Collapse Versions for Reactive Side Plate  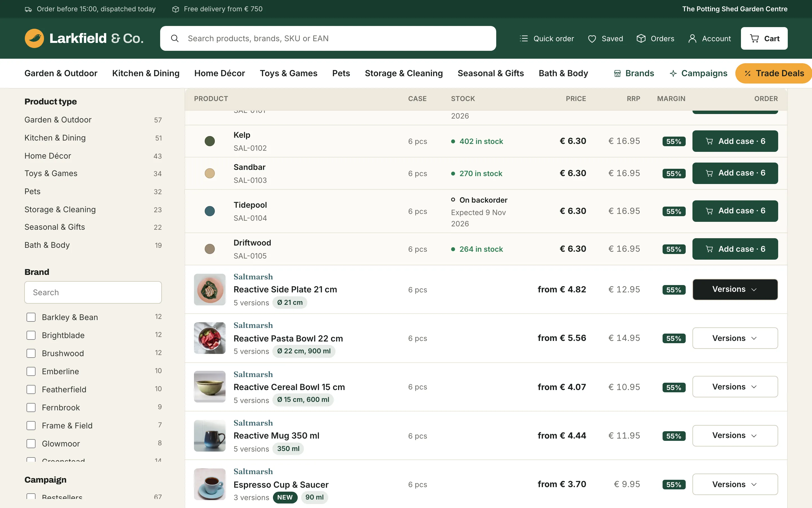click(735, 289)
